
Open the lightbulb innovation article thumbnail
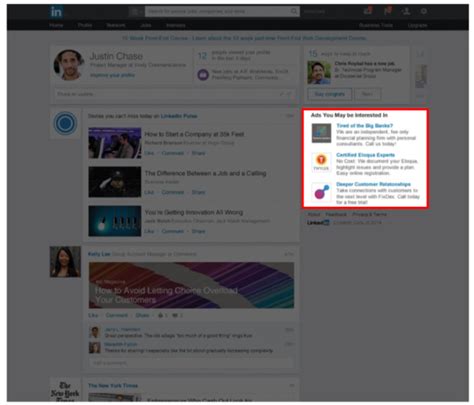pos(115,221)
